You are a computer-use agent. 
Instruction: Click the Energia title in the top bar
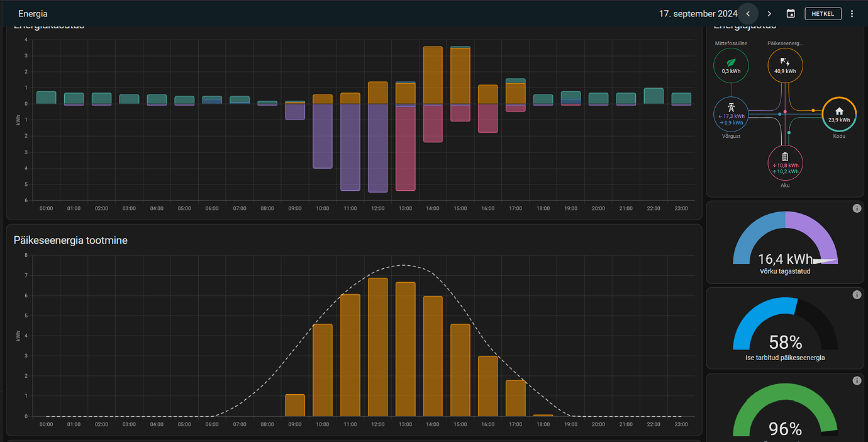click(33, 13)
